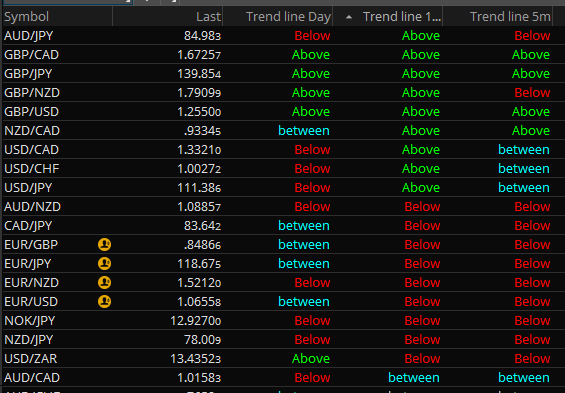
Task: Click the last price 1.79099
Action: tap(199, 93)
